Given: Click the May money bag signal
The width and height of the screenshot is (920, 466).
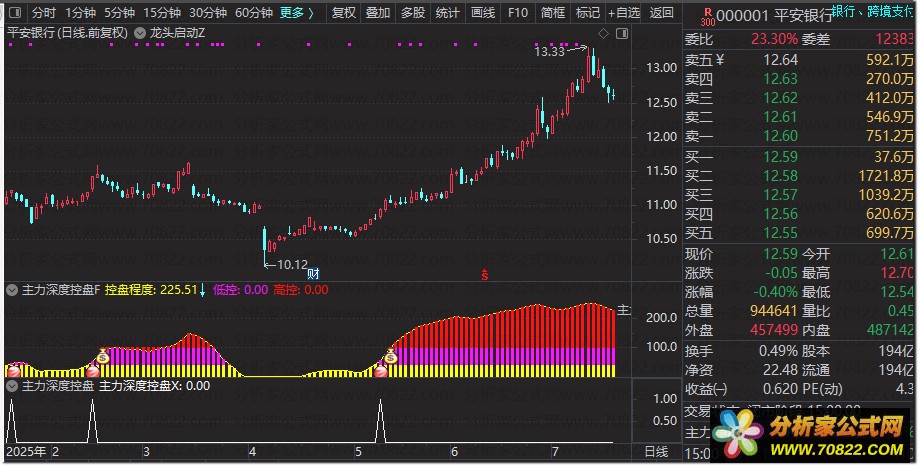Looking at the screenshot, I should coord(390,356).
